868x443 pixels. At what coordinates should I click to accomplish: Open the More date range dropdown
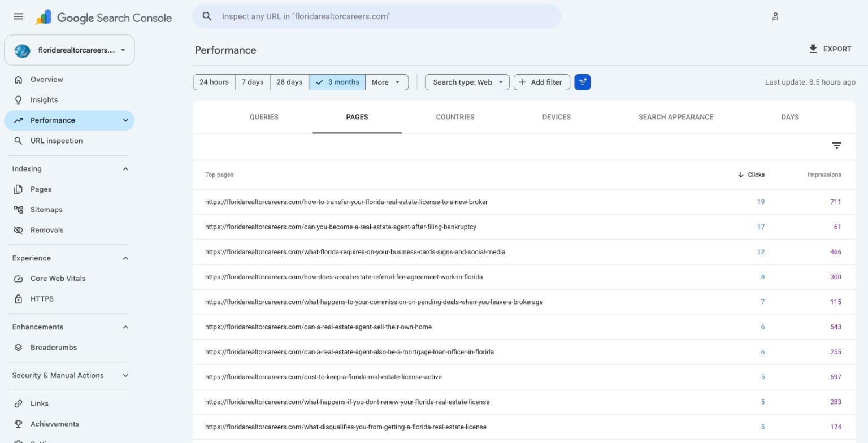coord(387,82)
